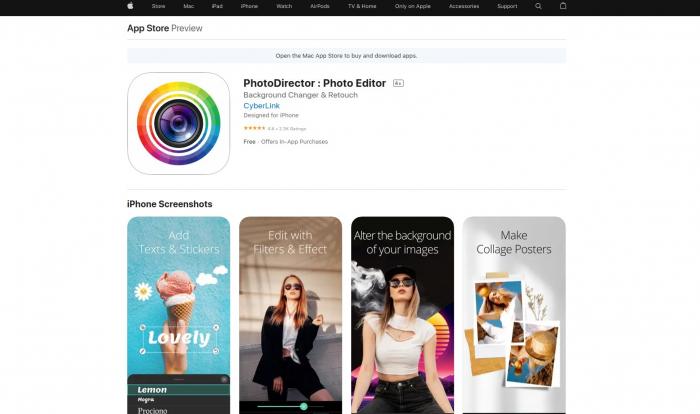The height and width of the screenshot is (414, 700).
Task: Open AirPods in the top navigation
Action: (x=322, y=6)
